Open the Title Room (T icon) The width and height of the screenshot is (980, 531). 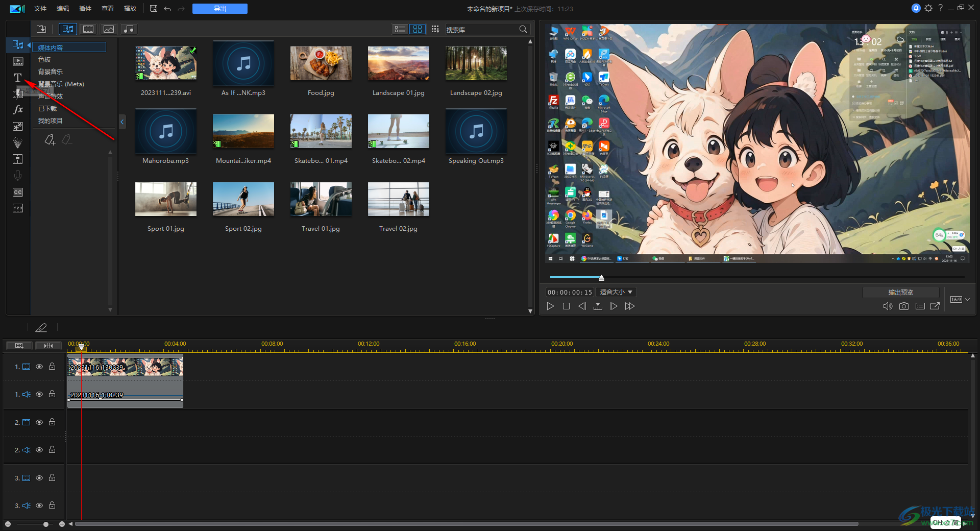[x=18, y=78]
